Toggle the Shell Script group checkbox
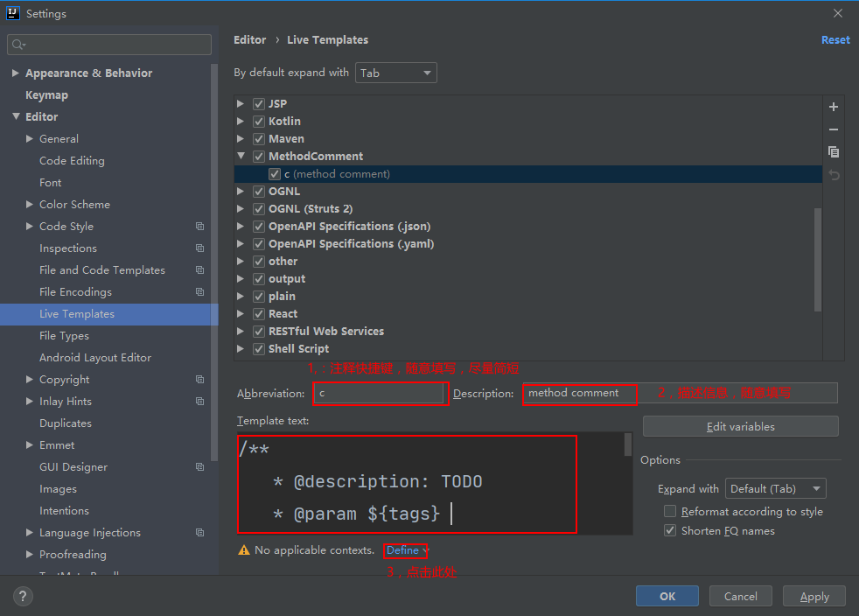859x616 pixels. pyautogui.click(x=259, y=349)
